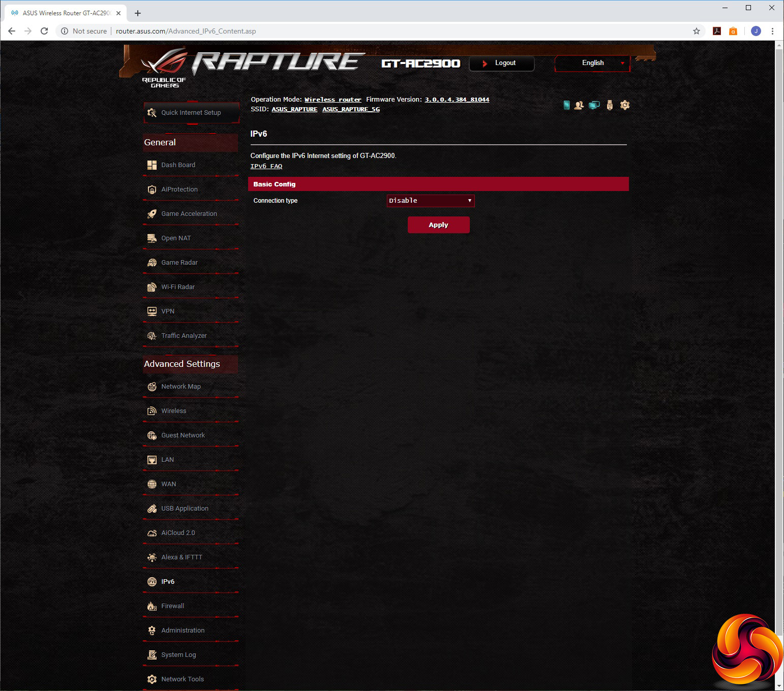
Task: Click the Traffic Analyzer sidebar icon
Action: pyautogui.click(x=152, y=336)
